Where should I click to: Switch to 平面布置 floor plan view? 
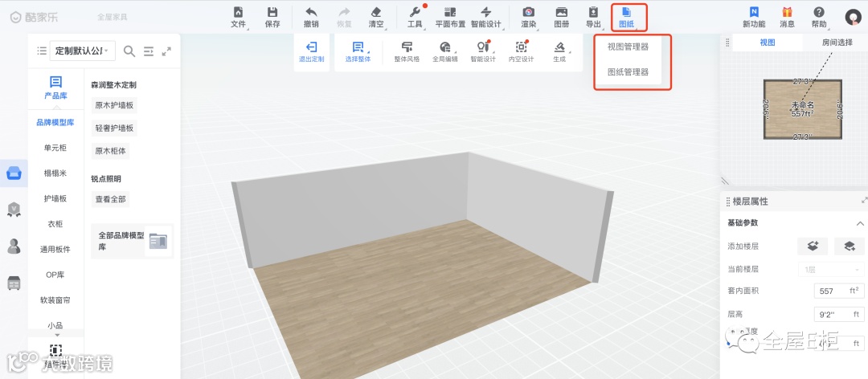pyautogui.click(x=450, y=17)
